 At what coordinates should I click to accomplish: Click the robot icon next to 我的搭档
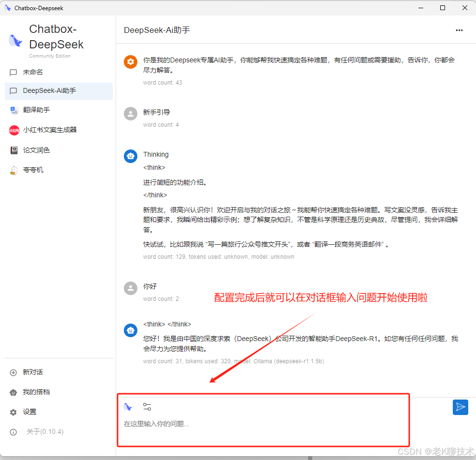coord(14,392)
